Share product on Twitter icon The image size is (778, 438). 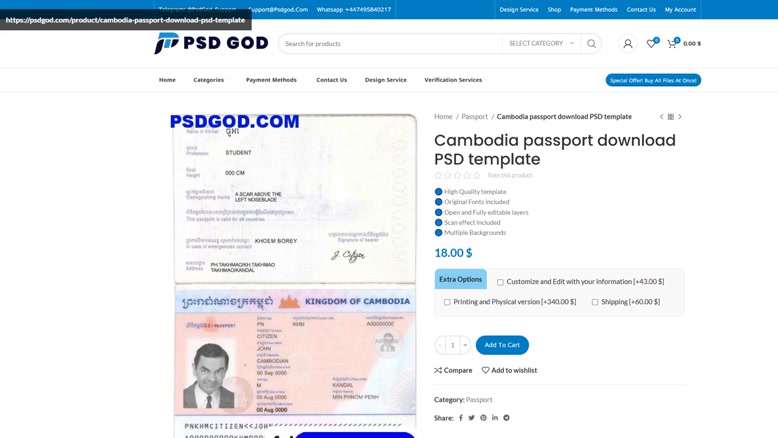[x=471, y=418]
